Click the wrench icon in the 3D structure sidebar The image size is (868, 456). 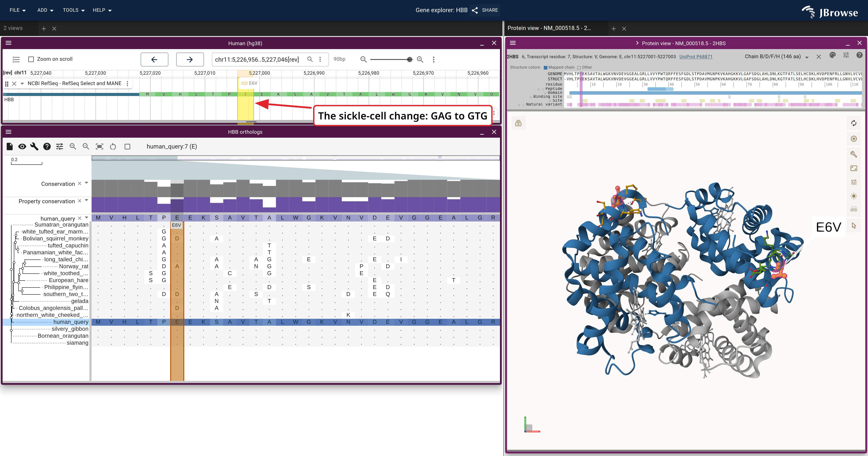point(853,154)
